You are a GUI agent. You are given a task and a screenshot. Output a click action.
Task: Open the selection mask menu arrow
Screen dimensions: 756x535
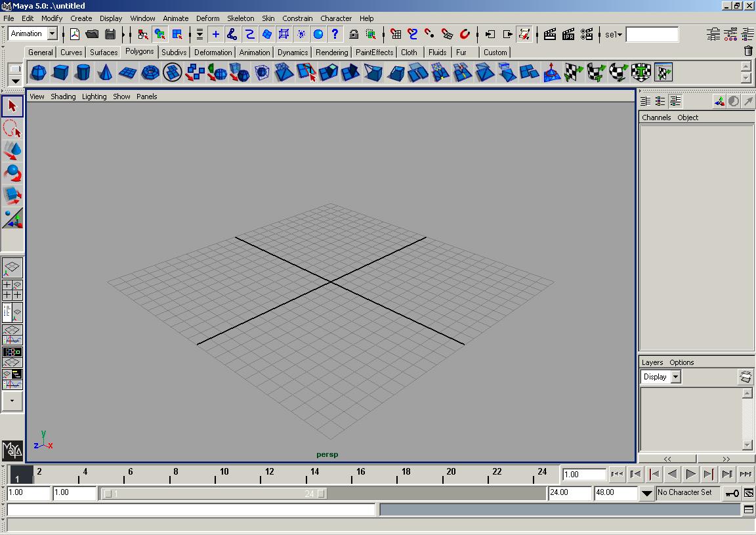[x=199, y=34]
